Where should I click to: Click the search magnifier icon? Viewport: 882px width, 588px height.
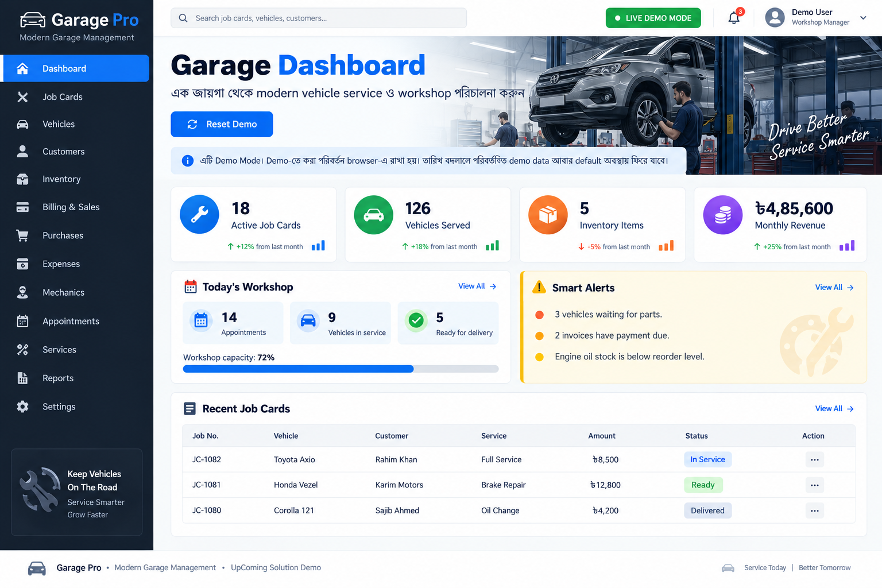(x=183, y=18)
